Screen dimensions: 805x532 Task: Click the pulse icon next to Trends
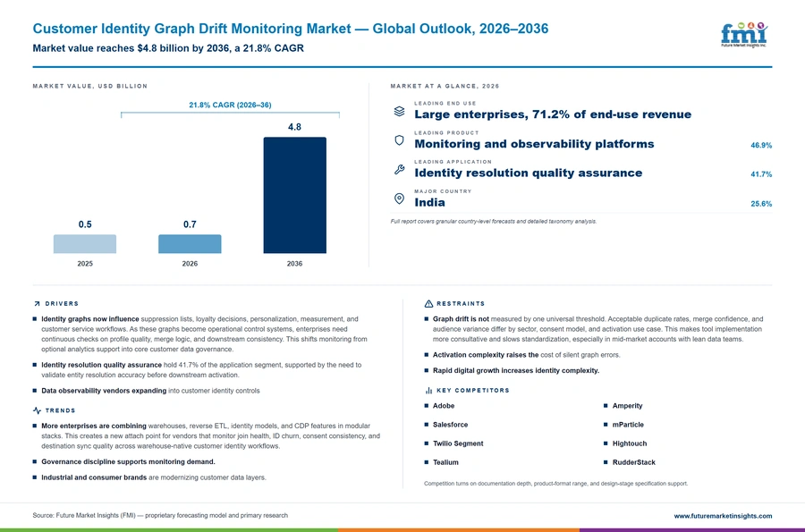tap(37, 410)
